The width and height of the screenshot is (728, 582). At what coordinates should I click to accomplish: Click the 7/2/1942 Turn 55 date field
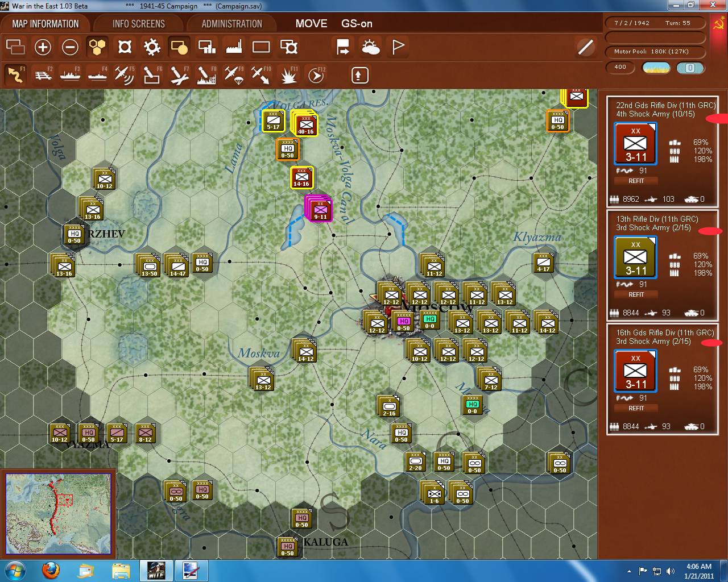coord(656,23)
